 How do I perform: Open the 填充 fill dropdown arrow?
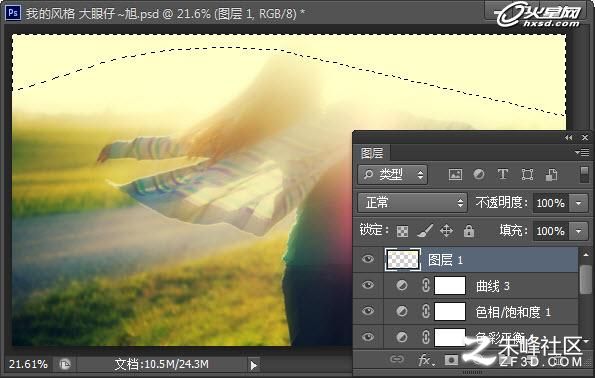(579, 231)
